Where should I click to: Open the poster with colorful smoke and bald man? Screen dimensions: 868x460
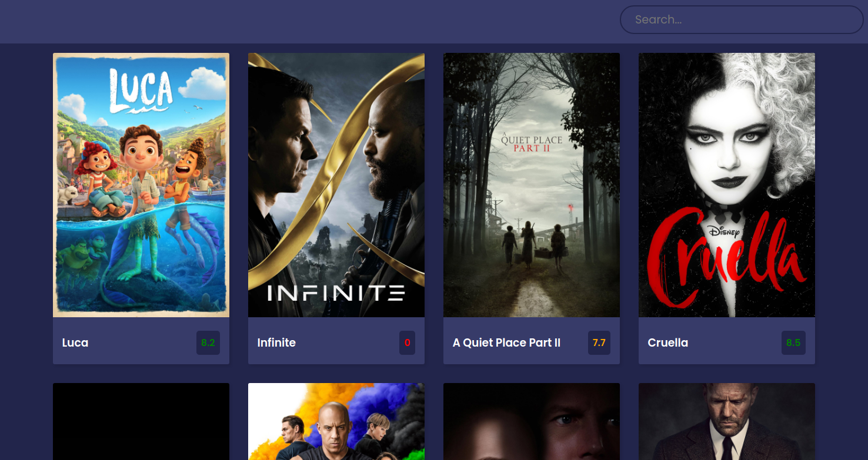tap(336, 421)
